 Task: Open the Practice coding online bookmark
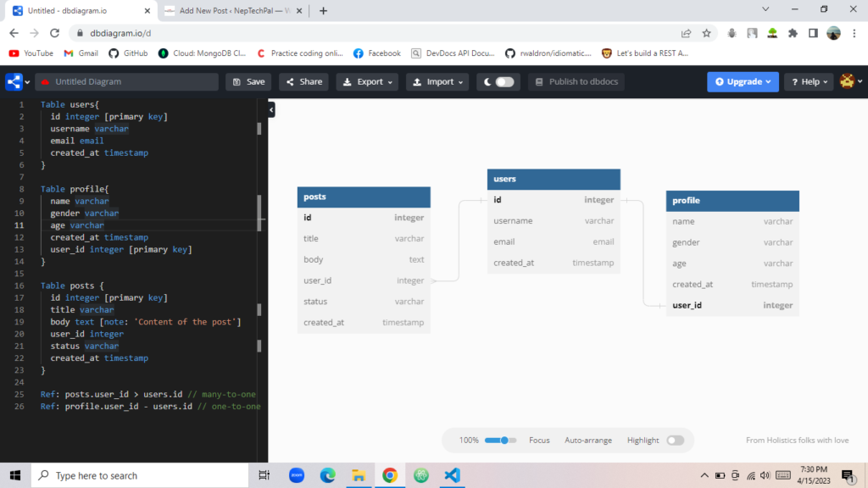pos(300,53)
